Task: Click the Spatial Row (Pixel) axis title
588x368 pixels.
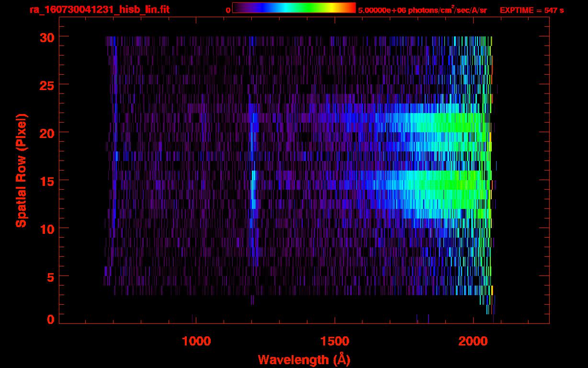Action: pyautogui.click(x=22, y=171)
